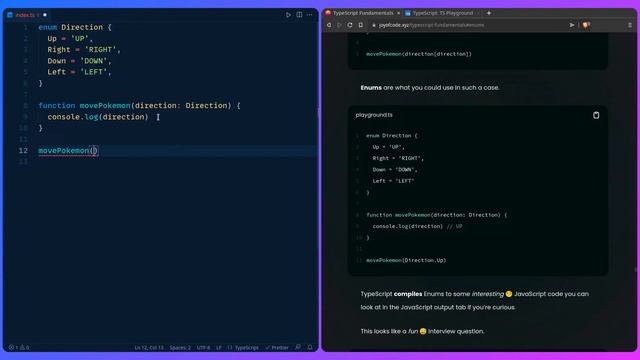Bookmark the page with the bookmark icon
The image size is (640, 360).
(360, 25)
